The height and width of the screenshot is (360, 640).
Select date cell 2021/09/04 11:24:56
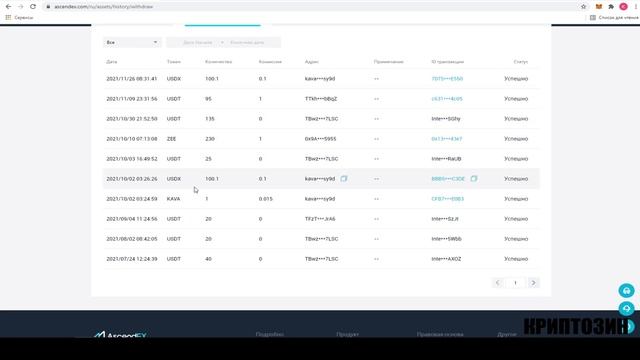click(x=131, y=219)
